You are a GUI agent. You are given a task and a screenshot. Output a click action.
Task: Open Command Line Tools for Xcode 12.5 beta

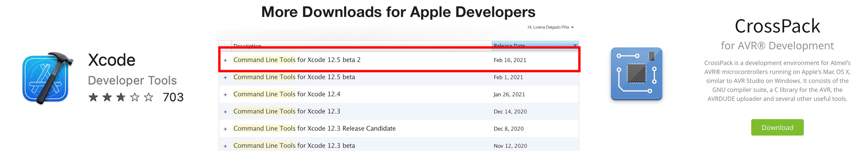tap(294, 77)
